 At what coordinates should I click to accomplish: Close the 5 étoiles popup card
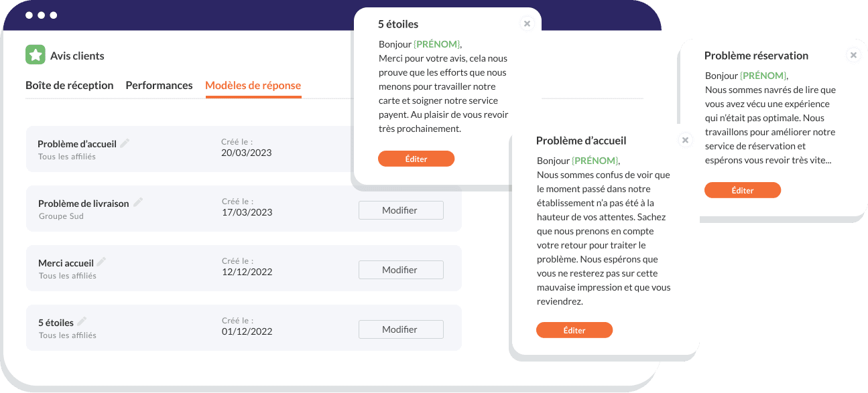tap(527, 23)
